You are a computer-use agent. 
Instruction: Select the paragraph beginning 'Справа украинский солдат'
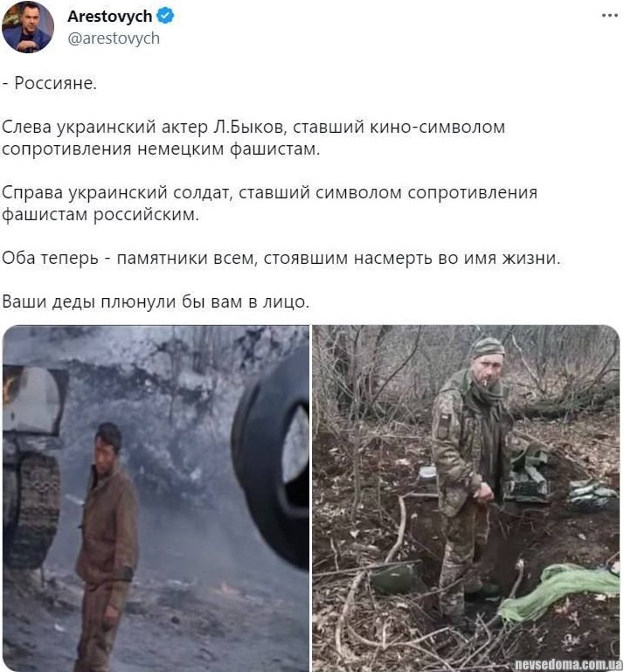point(269,204)
